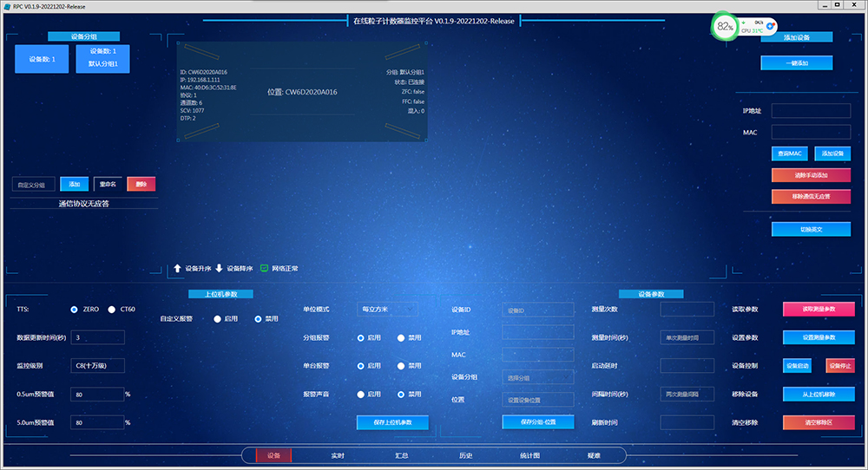Select the ZERO radio button for TTS
This screenshot has width=868, height=470.
pos(75,310)
